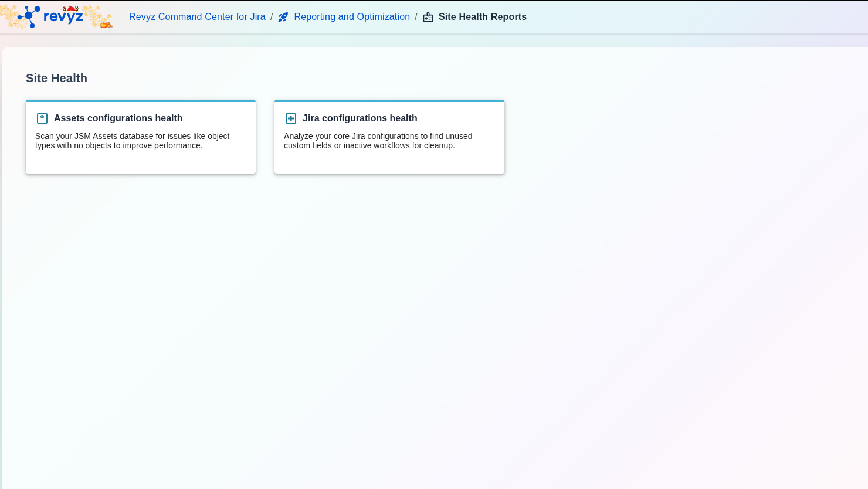Viewport: 868px width, 489px height.
Task: Click the snowflake decoration left of logo
Action: pos(9,16)
